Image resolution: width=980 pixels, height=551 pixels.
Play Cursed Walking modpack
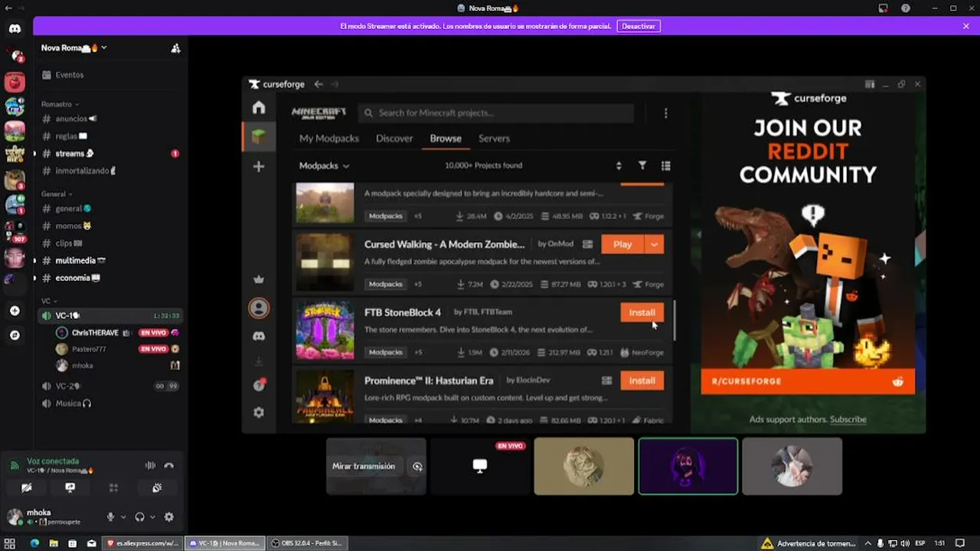(622, 244)
